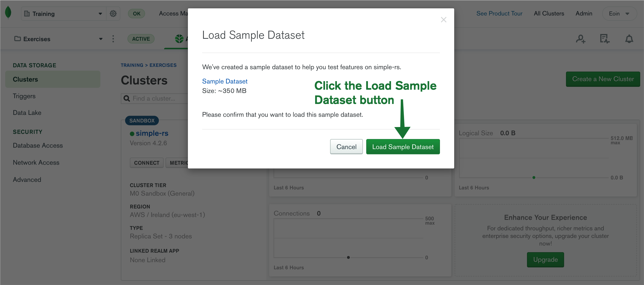Open All Clusters link
This screenshot has width=644, height=285.
tap(549, 14)
